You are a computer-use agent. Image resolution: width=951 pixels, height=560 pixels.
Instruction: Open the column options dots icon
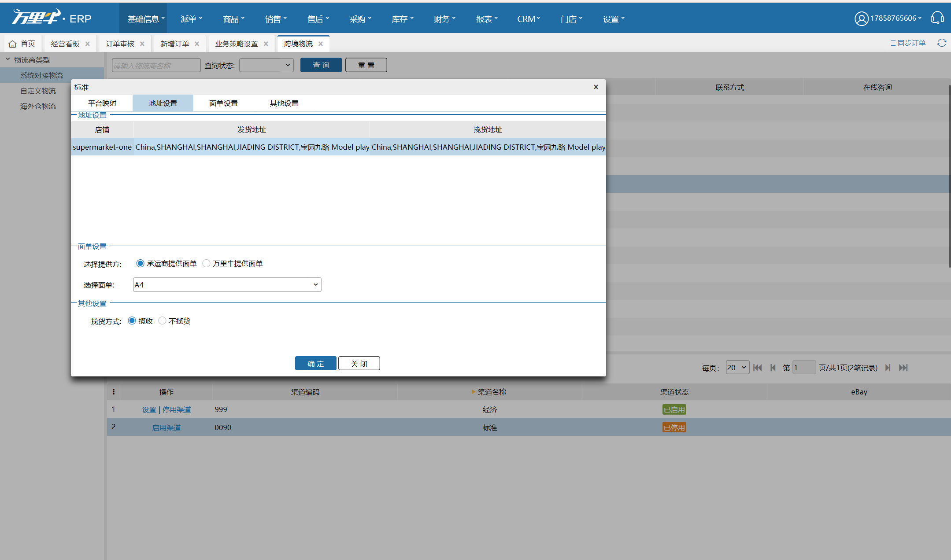(x=114, y=392)
